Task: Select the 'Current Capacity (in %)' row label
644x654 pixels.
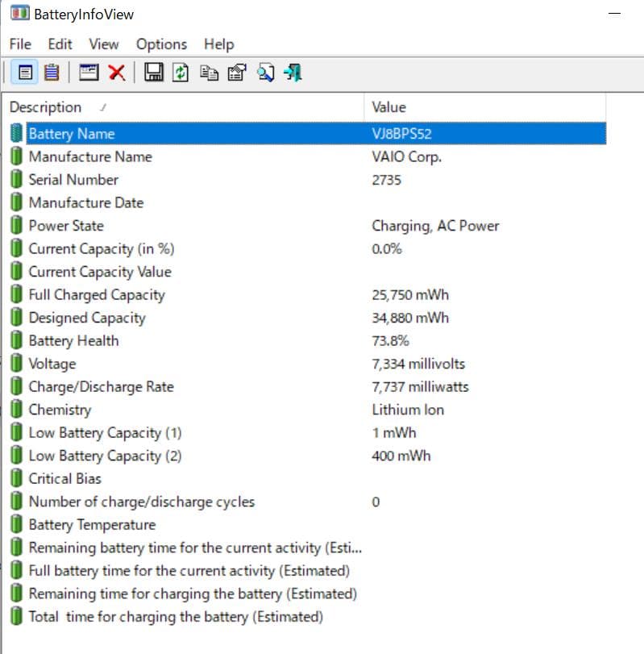Action: pos(102,248)
